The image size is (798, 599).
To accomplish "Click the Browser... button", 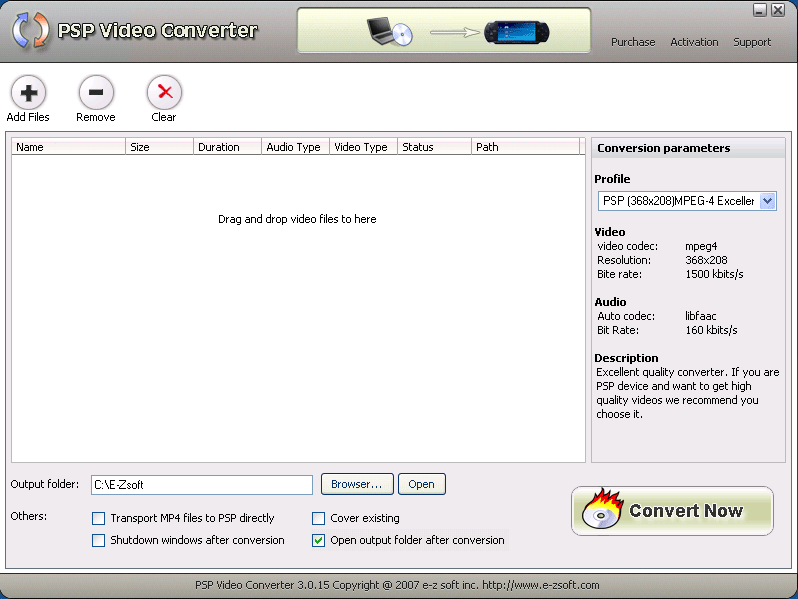I will 357,484.
